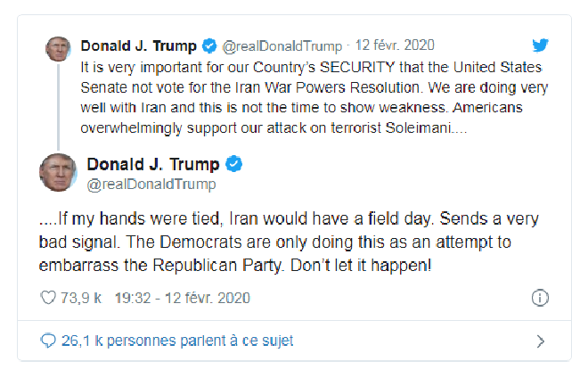Click the Twitter bird logo
The width and height of the screenshot is (588, 386).
(x=541, y=45)
